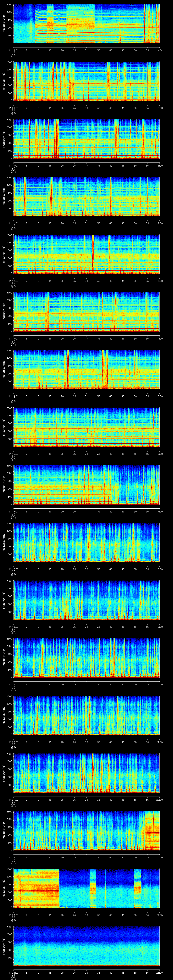Select the 11:14:00 spectrogram panel
The image size is (173, 980).
coord(86,369)
